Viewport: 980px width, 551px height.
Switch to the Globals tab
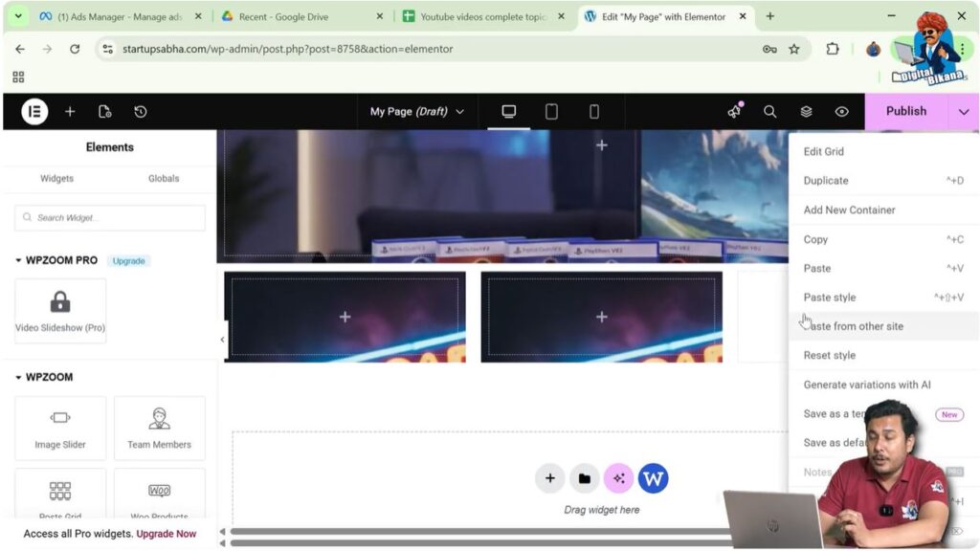(163, 178)
